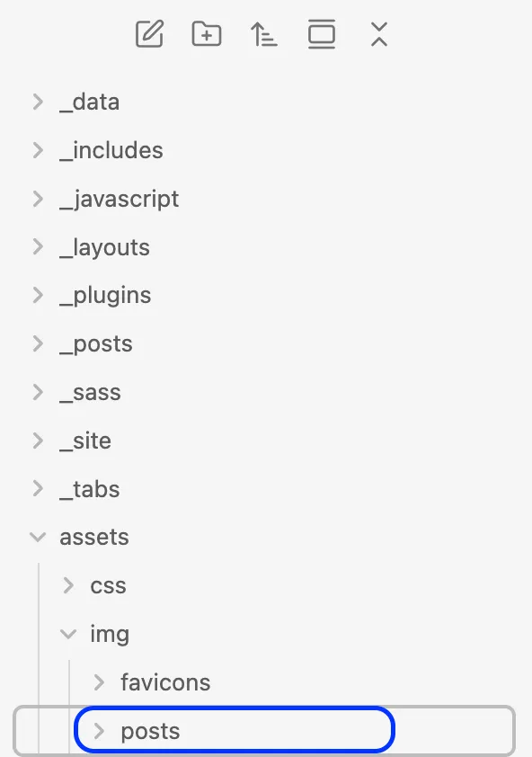The image size is (532, 757).
Task: Collapse the assets folder chevron
Action: (38, 537)
